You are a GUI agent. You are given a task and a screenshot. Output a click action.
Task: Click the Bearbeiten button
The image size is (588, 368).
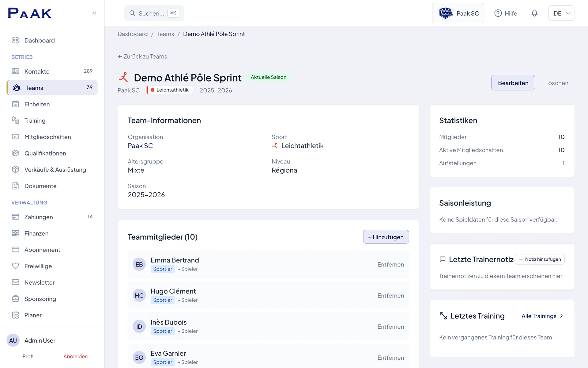513,83
